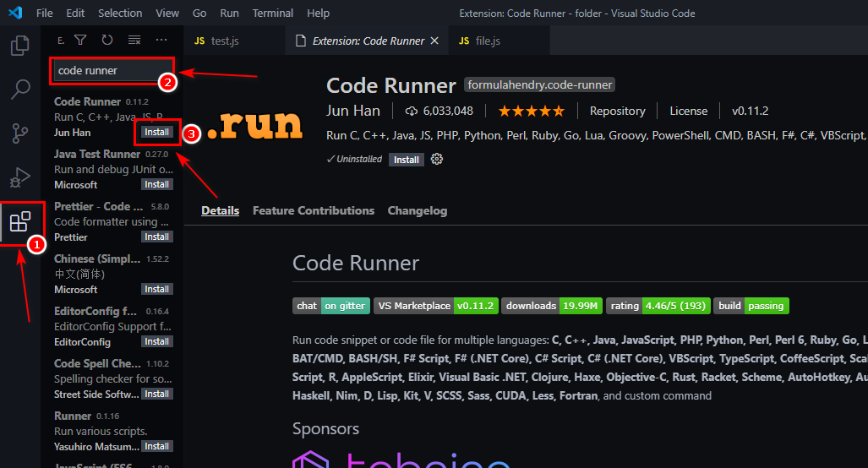Click the 'code runner' extension search field
This screenshot has width=868, height=468.
tap(112, 71)
